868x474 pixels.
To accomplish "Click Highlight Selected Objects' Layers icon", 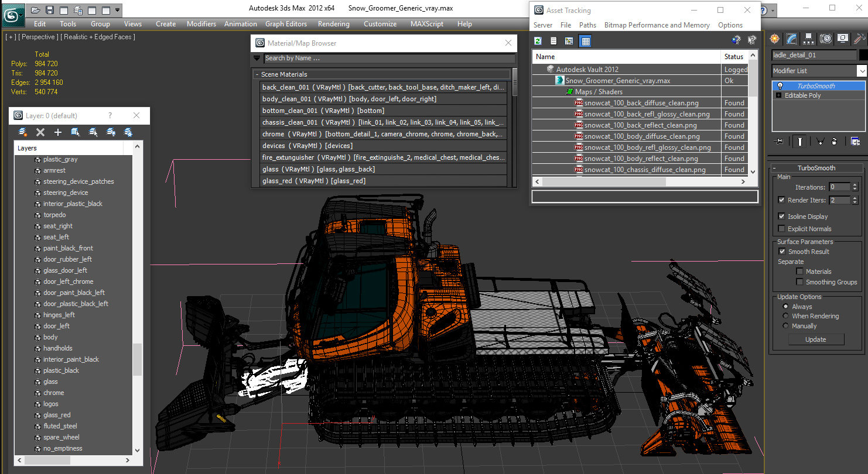I will (93, 132).
